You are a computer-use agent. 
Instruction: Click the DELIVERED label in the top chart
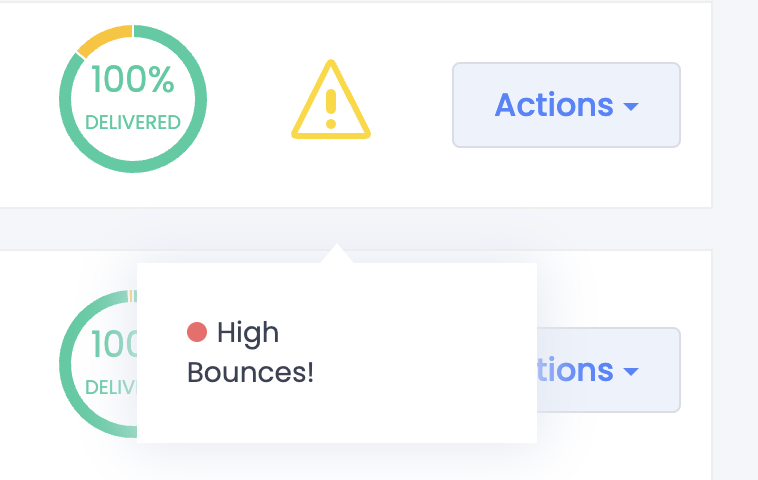133,123
